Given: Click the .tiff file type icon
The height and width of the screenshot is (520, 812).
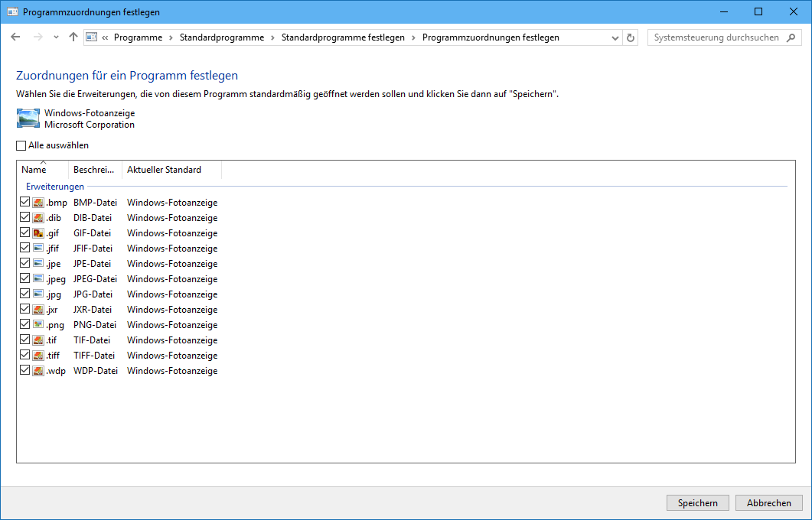Looking at the screenshot, I should point(38,356).
